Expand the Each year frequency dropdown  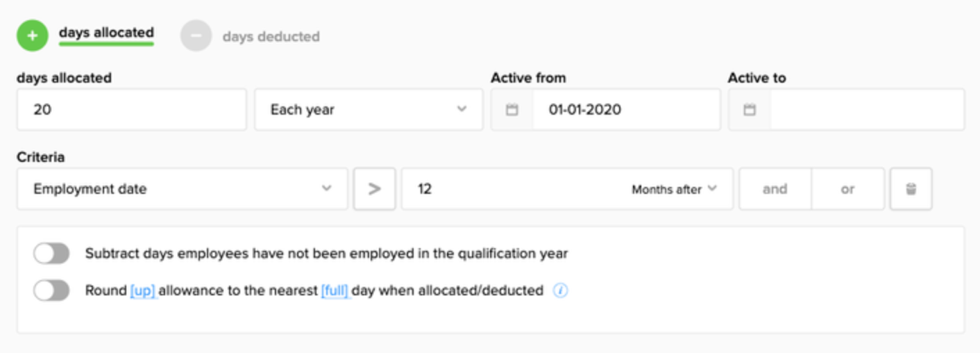click(368, 110)
